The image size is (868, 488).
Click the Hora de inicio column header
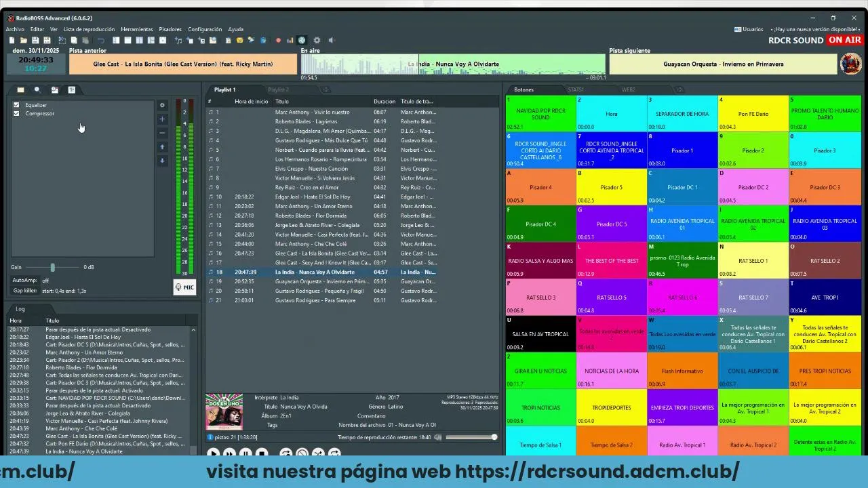252,101
